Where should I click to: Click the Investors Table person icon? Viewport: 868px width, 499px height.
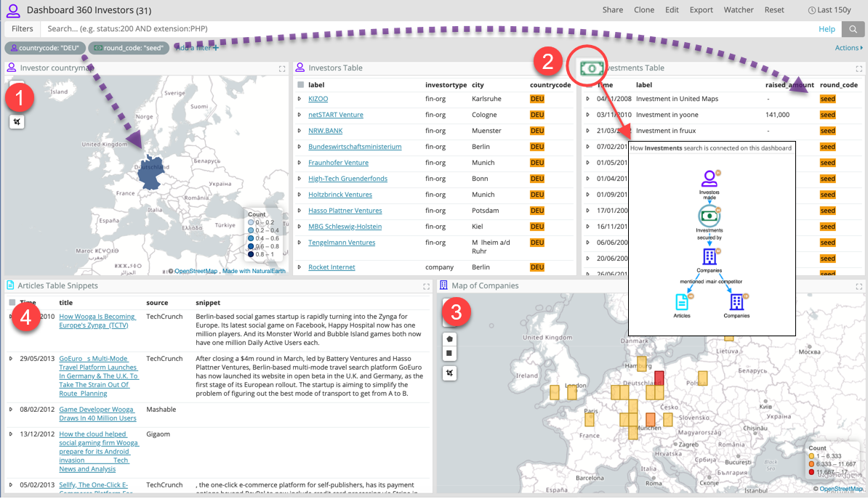click(300, 68)
